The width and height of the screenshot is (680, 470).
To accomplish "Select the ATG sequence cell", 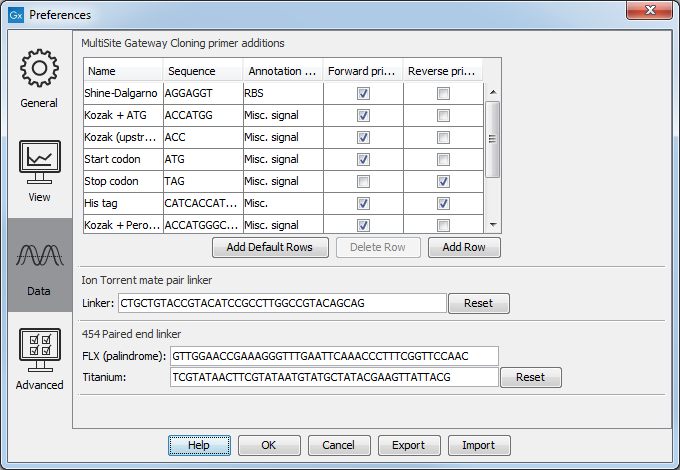I will point(203,159).
